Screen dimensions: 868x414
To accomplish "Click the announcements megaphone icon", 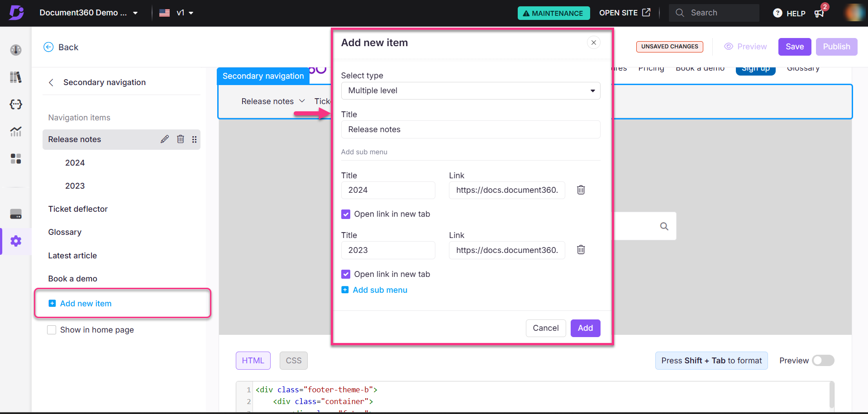I will 819,13.
